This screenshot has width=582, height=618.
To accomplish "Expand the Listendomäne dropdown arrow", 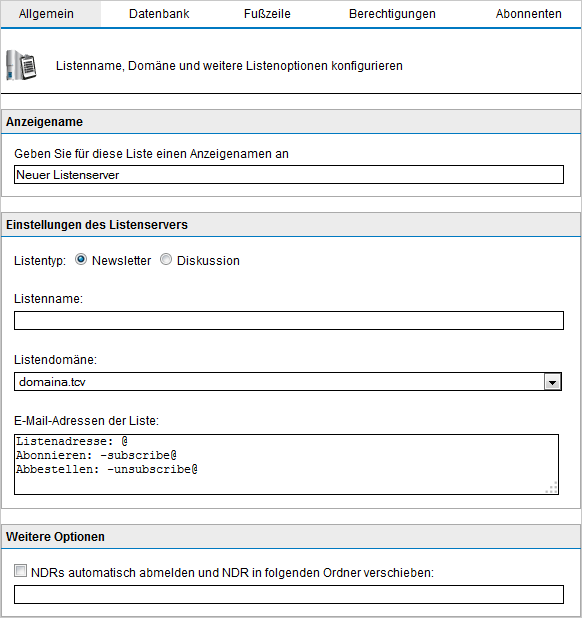I will click(x=552, y=382).
